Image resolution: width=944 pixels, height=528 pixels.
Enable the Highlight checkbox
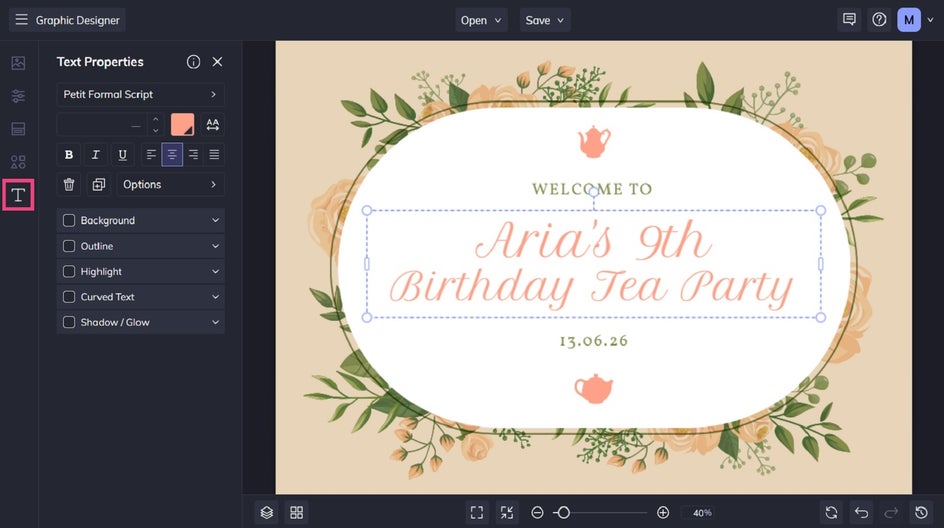click(69, 272)
